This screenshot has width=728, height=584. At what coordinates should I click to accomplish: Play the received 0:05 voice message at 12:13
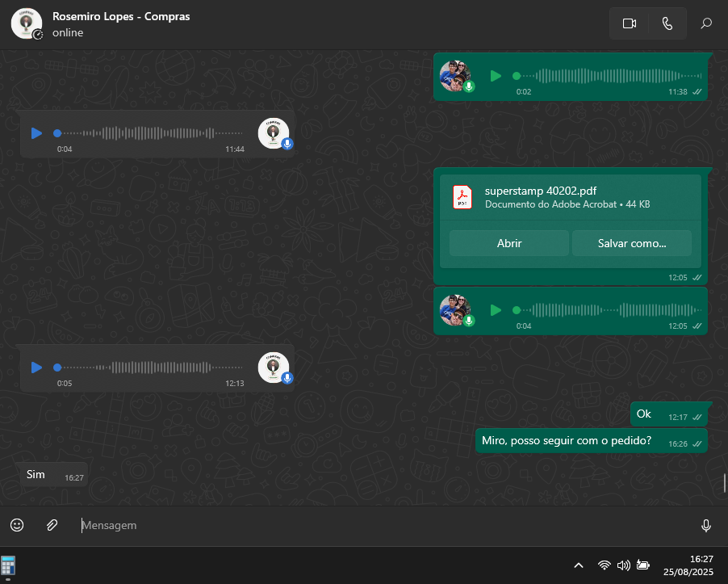click(x=36, y=368)
